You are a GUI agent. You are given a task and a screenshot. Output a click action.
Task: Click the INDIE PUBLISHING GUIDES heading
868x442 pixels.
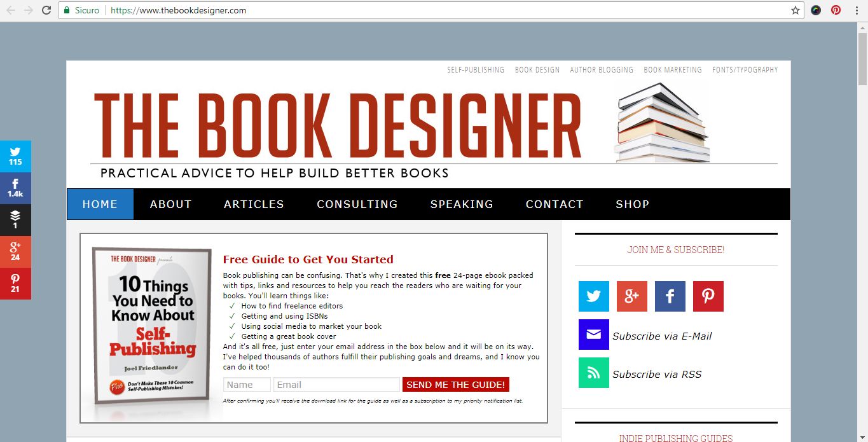pos(676,438)
